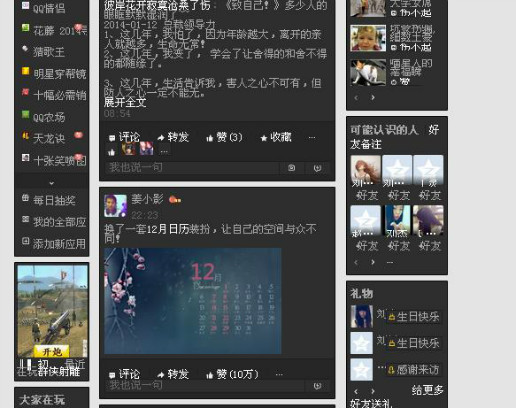Screen dimensions: 516x408
Task: Click 给更多 to send more gifts
Action: (x=427, y=390)
